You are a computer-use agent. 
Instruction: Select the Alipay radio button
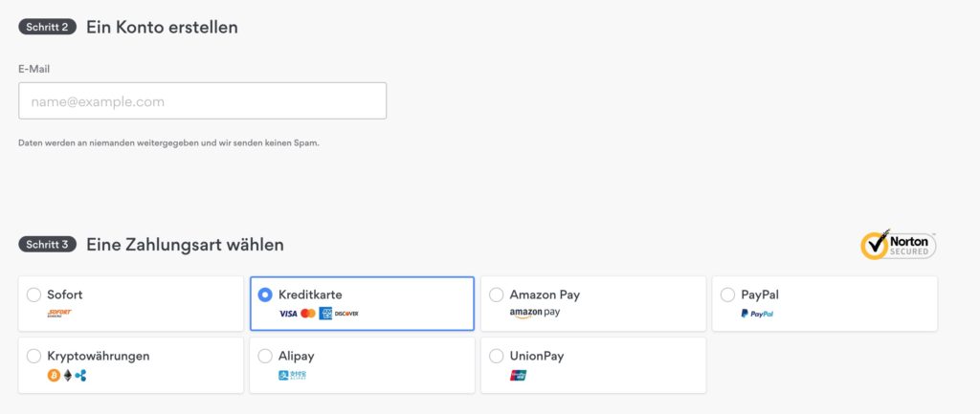265,356
